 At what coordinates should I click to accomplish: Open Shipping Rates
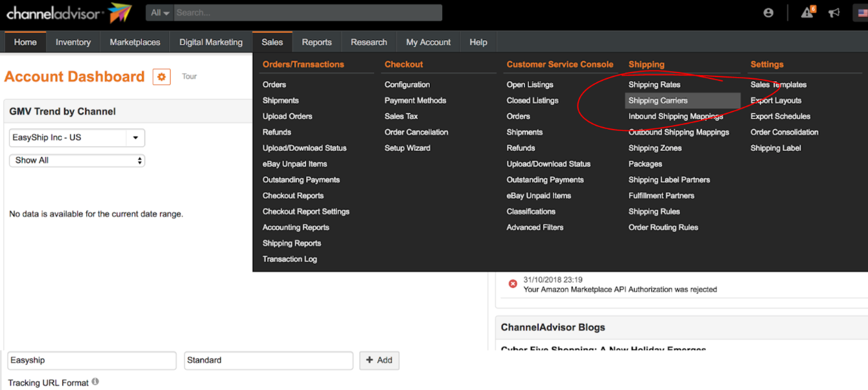pos(654,85)
